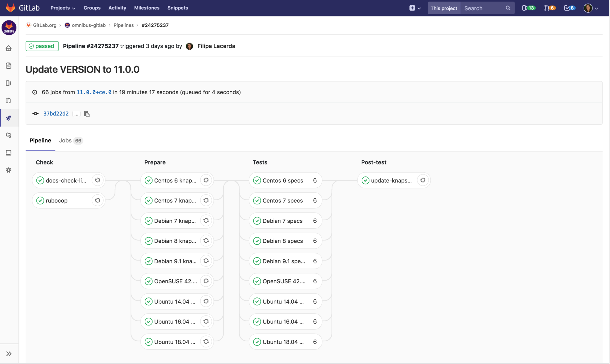Open commit 37bd22d2 link
Screen dimensions: 610x364
(x=56, y=114)
